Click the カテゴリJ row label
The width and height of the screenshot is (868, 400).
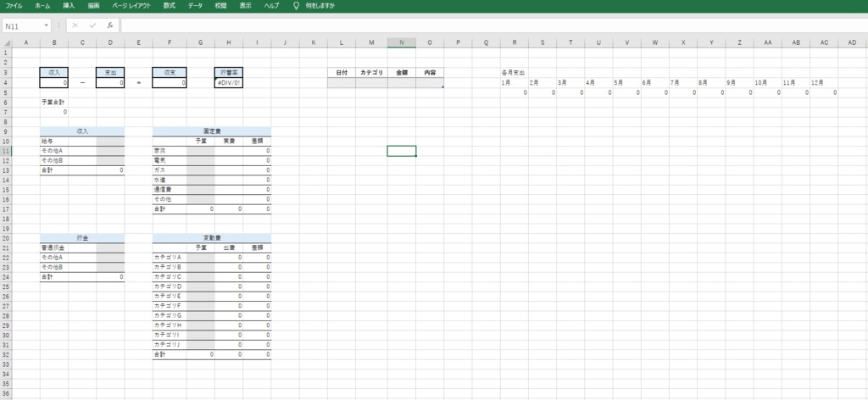170,344
